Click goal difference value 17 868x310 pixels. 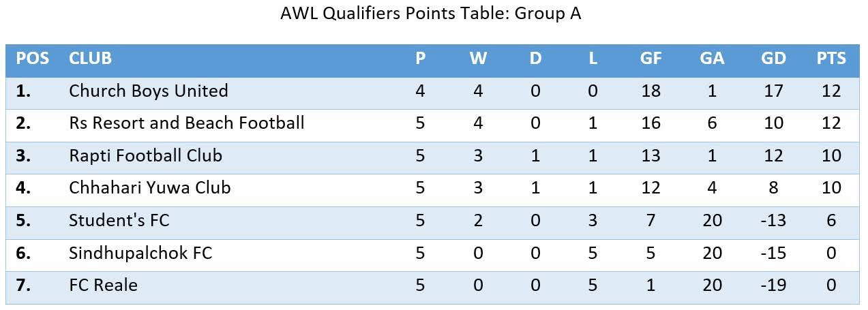tap(773, 91)
